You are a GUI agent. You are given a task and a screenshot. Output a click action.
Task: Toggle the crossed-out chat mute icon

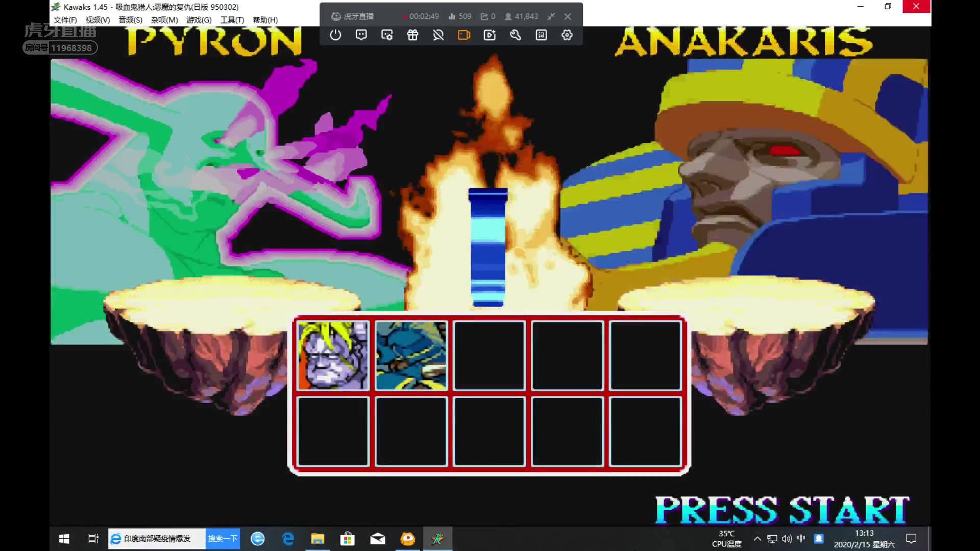(438, 35)
